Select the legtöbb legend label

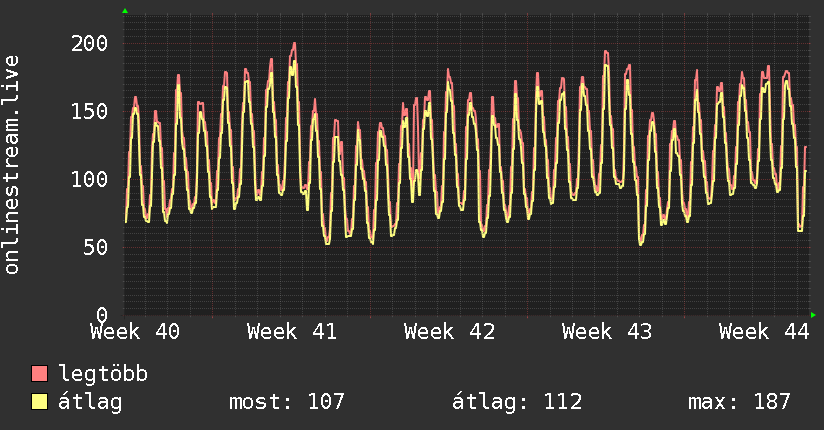(103, 374)
